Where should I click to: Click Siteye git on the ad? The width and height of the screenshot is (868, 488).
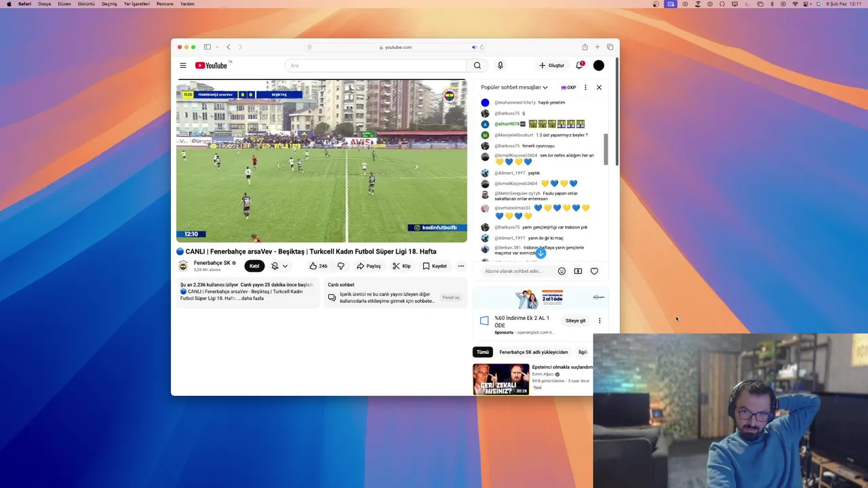tap(576, 321)
